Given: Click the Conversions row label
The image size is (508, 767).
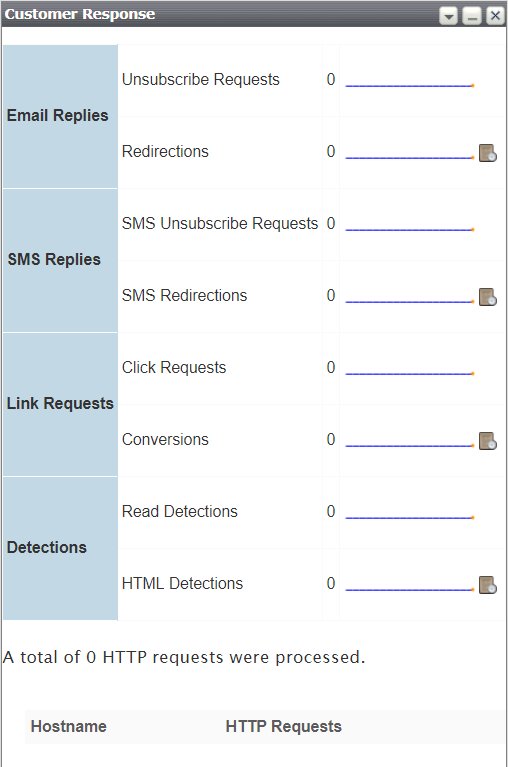Looking at the screenshot, I should [165, 439].
